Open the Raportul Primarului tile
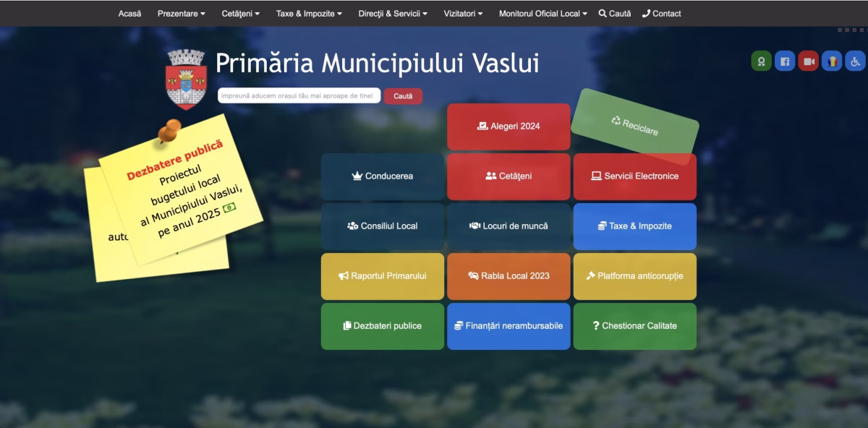 point(383,276)
